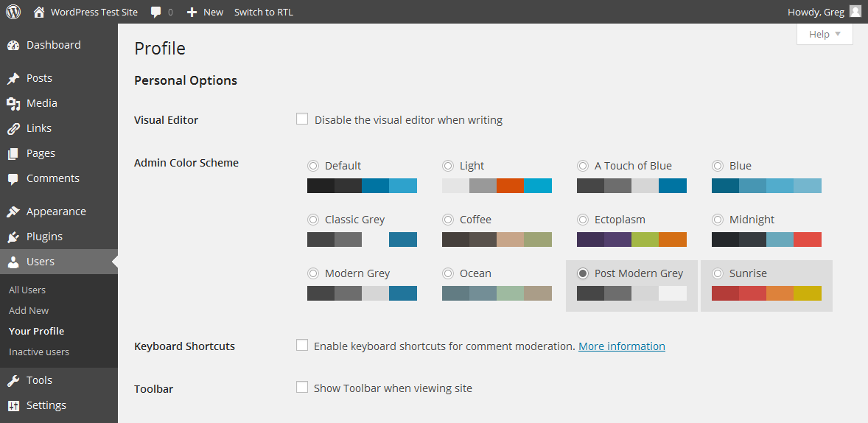Open Media via its sidebar icon
The width and height of the screenshot is (868, 423).
13,104
